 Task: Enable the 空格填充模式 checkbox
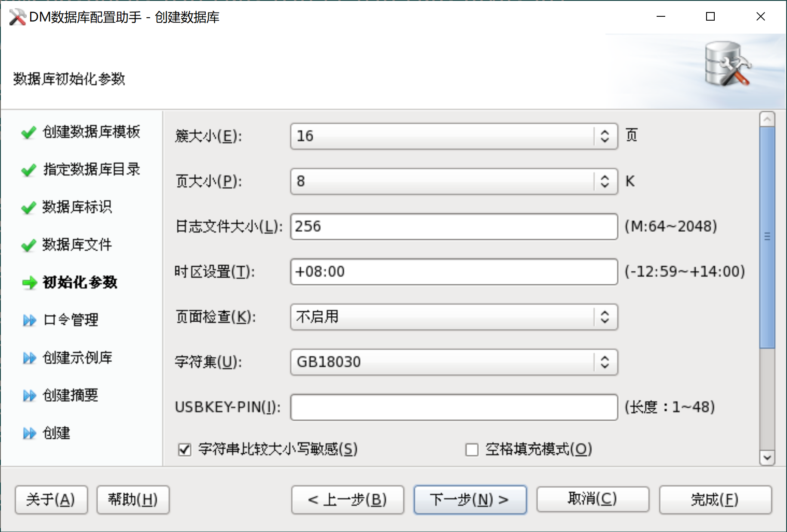tap(472, 450)
